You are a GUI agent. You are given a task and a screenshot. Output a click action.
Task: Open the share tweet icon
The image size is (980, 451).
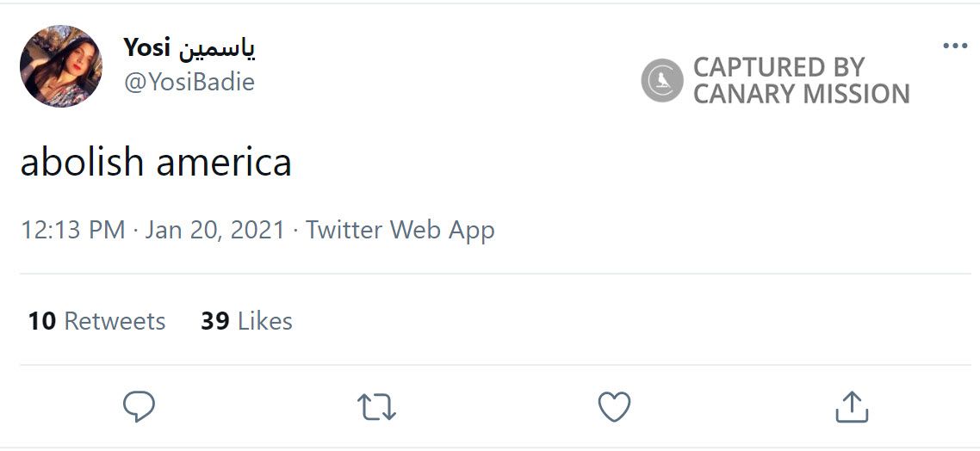click(x=851, y=406)
